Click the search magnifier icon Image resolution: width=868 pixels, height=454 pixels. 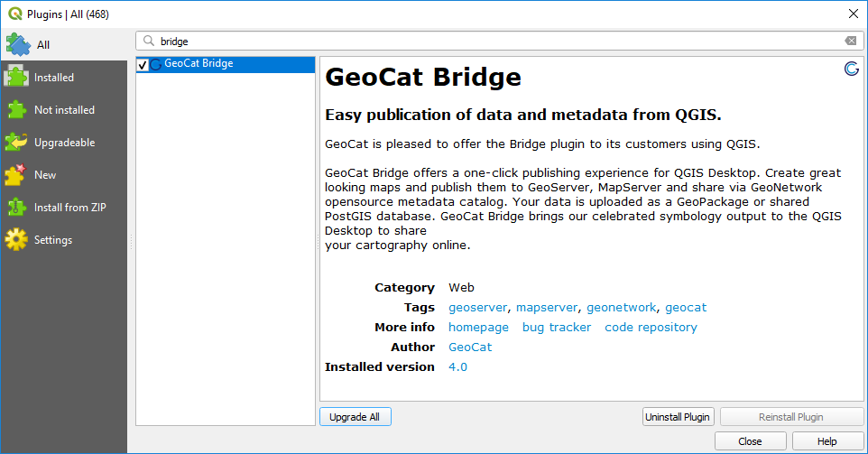(x=148, y=41)
